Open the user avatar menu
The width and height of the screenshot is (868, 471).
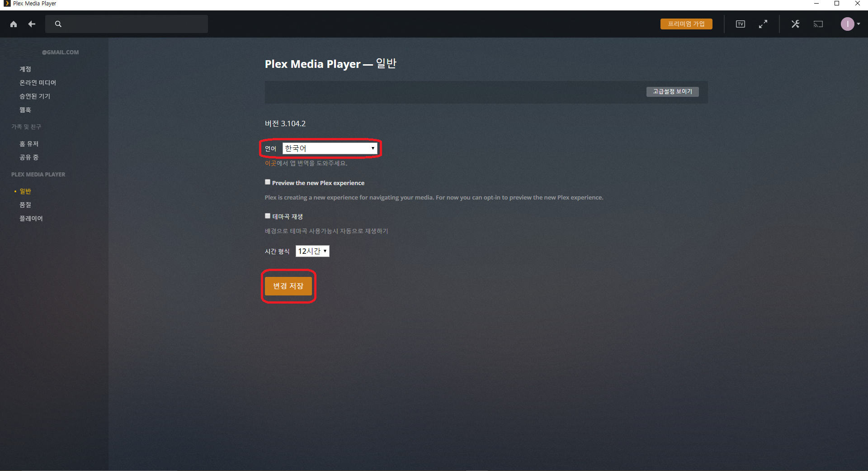(x=850, y=24)
